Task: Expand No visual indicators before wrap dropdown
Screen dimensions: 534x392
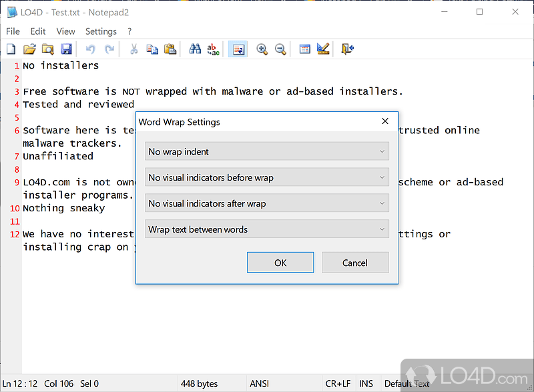Action: (266, 177)
